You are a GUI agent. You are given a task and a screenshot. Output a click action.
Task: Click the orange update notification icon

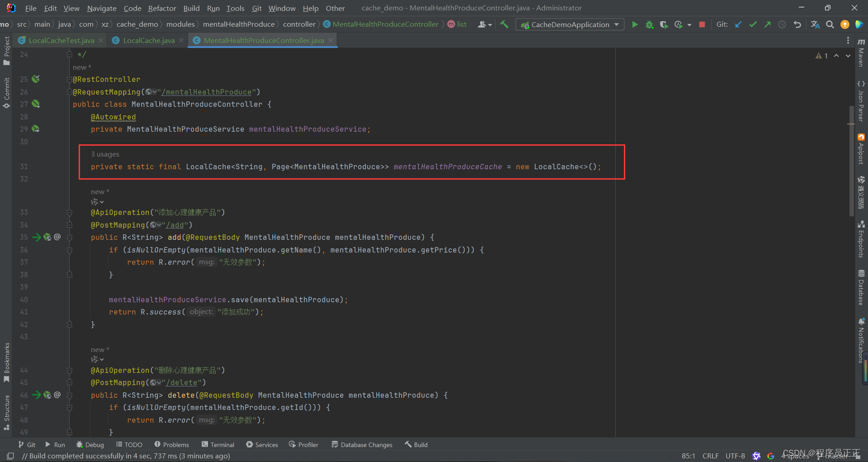click(844, 24)
